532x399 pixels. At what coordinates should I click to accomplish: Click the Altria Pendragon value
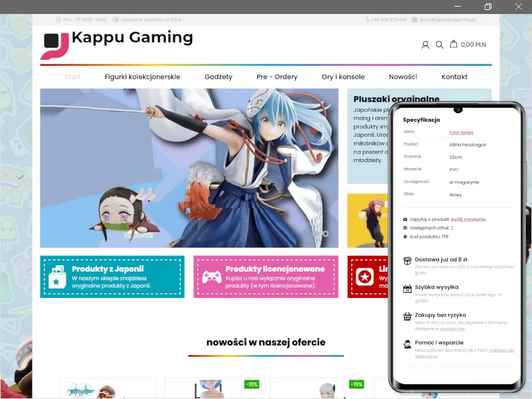468,145
